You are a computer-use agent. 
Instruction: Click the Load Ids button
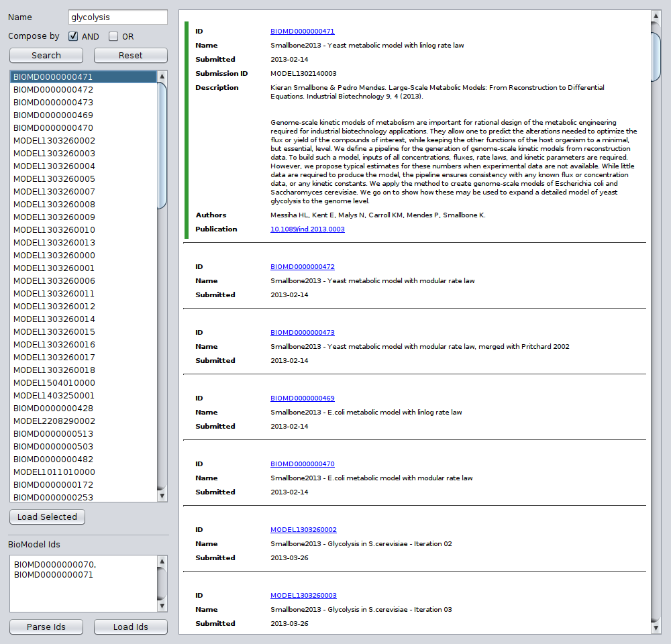[x=131, y=627]
